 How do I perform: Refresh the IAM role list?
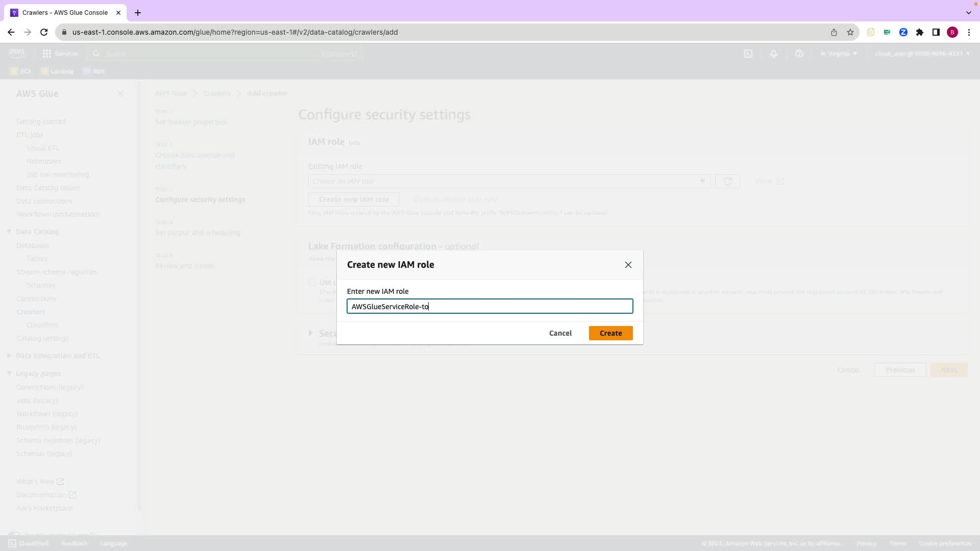727,181
